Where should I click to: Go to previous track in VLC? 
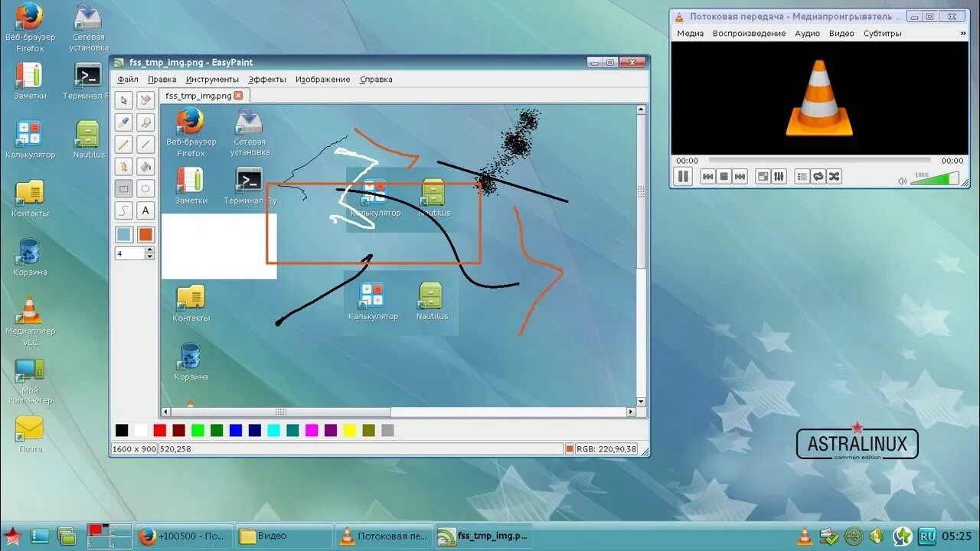(708, 177)
